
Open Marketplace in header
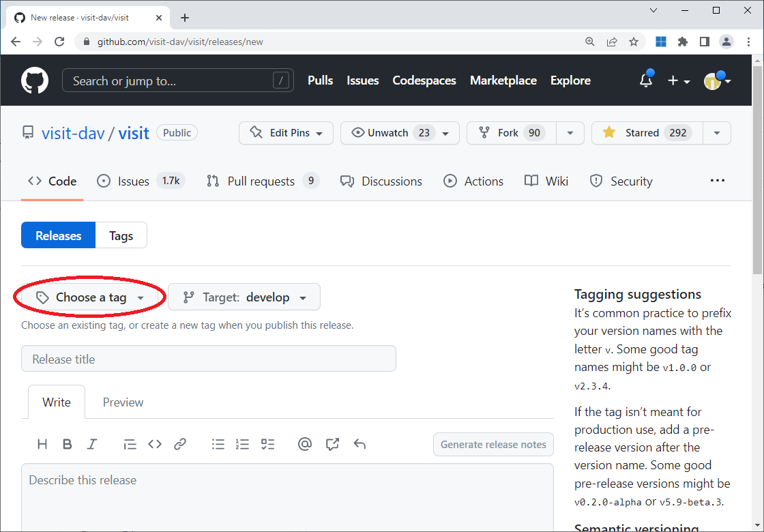[503, 80]
